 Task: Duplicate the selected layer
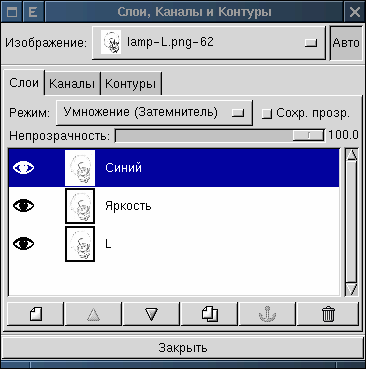(x=210, y=314)
